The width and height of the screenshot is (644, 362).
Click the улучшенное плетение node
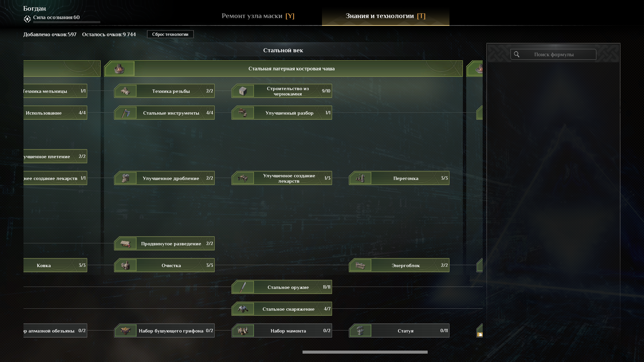point(55,156)
